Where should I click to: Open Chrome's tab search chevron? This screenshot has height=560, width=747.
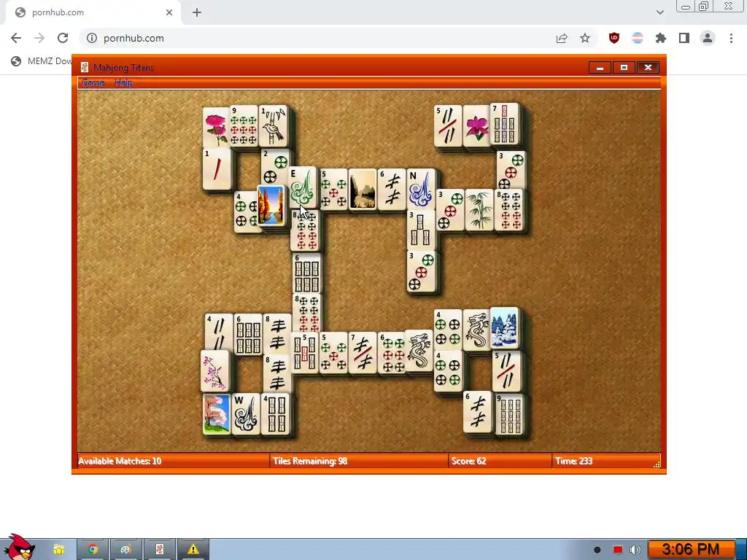click(659, 12)
